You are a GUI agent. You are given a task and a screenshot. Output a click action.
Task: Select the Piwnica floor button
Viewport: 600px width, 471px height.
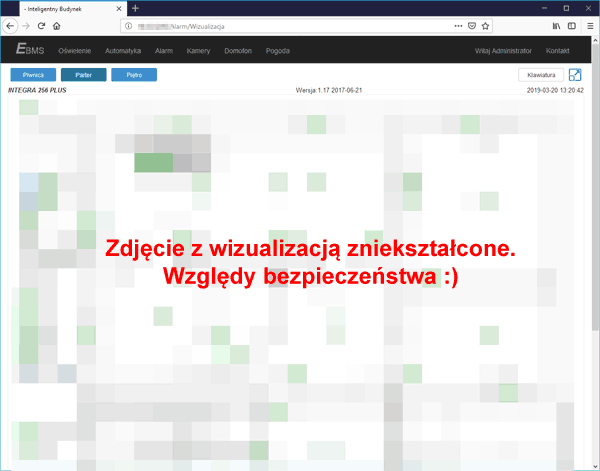click(x=33, y=74)
